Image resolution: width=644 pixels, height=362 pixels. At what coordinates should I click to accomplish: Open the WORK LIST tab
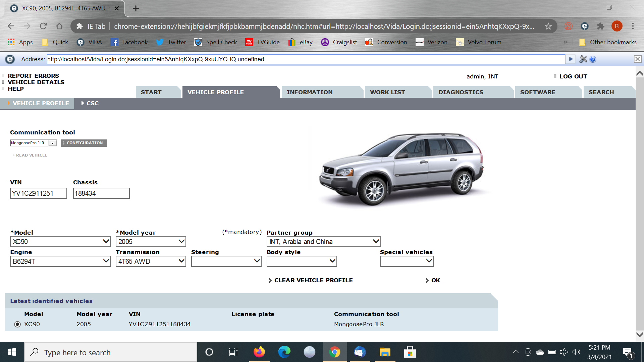[x=387, y=92]
